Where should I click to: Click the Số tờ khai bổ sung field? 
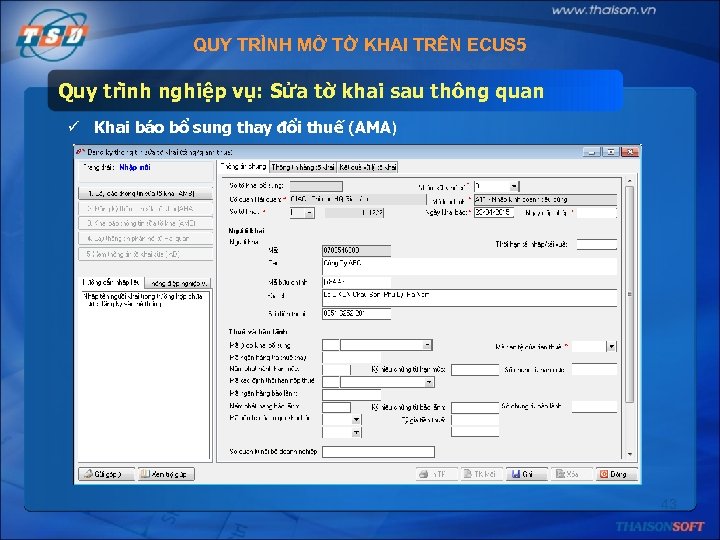click(316, 186)
